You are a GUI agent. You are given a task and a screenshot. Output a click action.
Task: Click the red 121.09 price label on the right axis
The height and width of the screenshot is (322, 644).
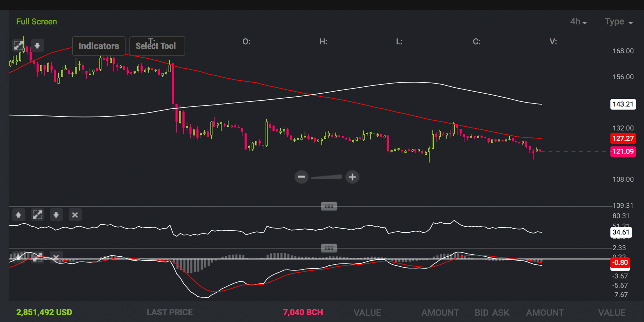[x=623, y=152]
